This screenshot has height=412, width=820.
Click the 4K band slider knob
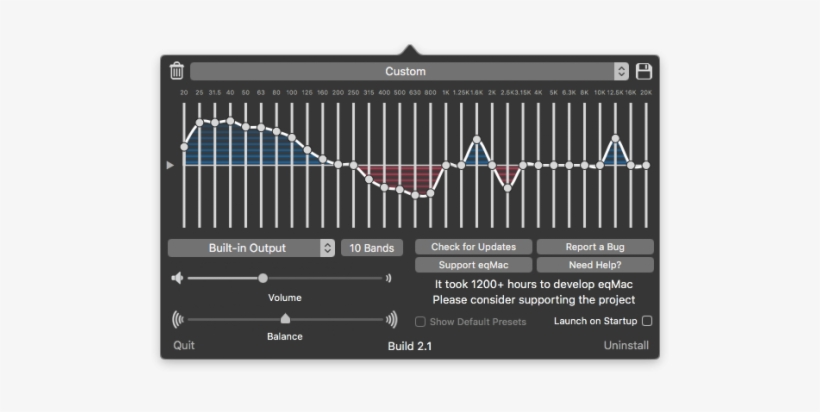tap(538, 165)
